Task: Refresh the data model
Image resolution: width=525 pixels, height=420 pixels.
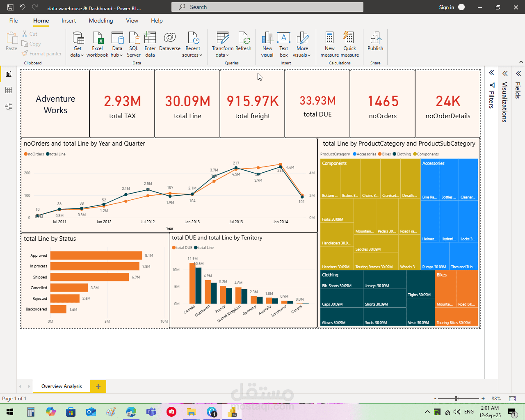Action: tap(244, 41)
